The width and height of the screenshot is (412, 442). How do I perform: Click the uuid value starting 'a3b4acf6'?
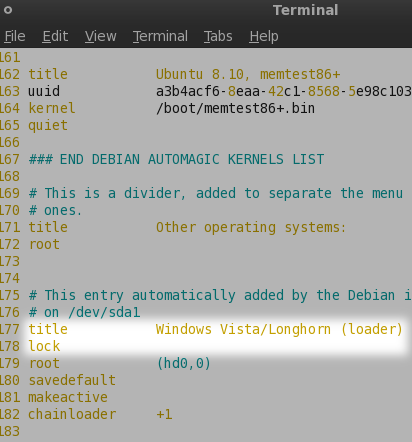[x=284, y=91]
